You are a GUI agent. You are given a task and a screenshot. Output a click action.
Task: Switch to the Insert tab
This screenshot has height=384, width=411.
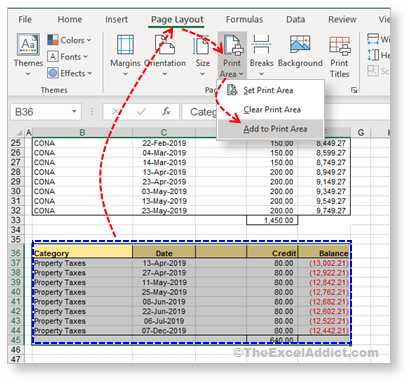tap(116, 20)
